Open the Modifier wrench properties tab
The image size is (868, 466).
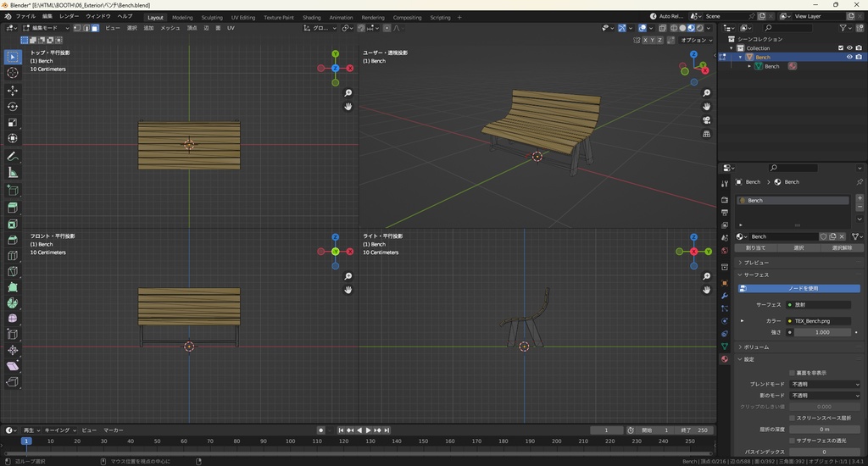click(x=724, y=296)
